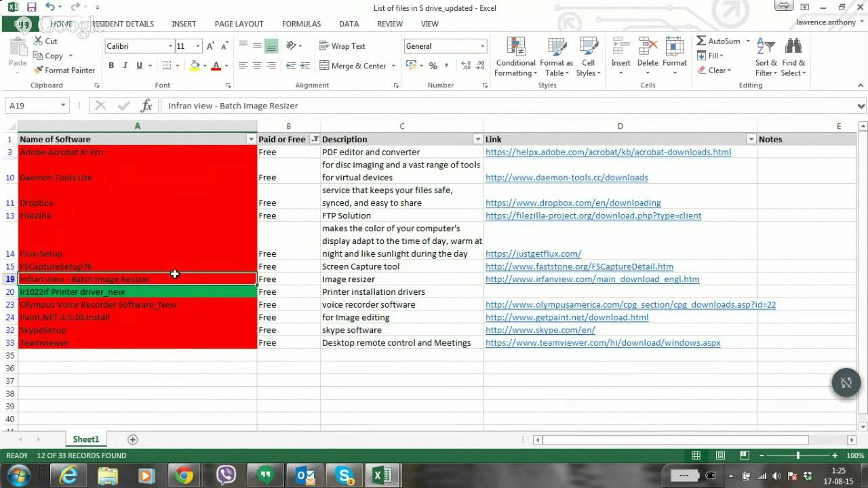Click into the formula bar text
The image size is (868, 488).
coord(509,106)
